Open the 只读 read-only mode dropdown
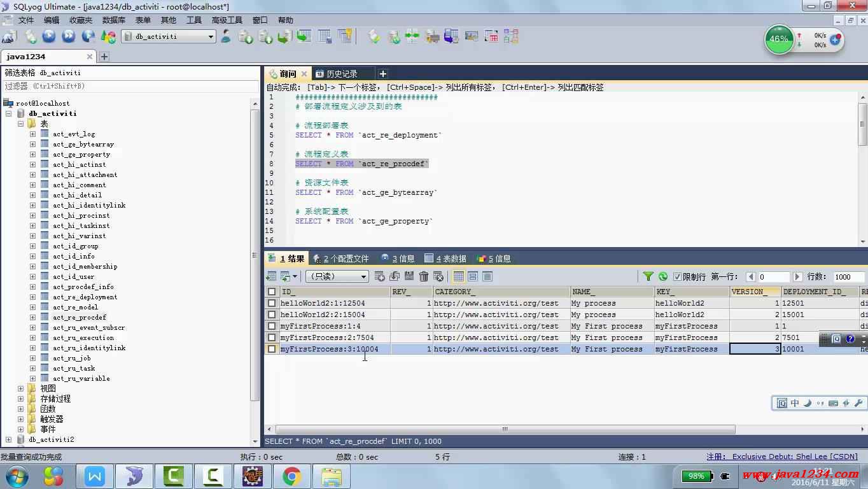Image resolution: width=868 pixels, height=489 pixels. tap(337, 276)
